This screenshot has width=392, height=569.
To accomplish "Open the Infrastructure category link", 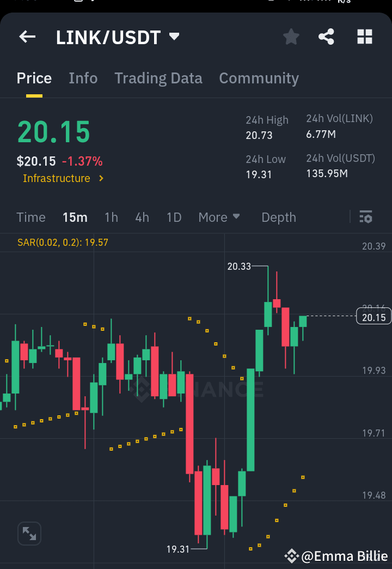I will (x=58, y=178).
